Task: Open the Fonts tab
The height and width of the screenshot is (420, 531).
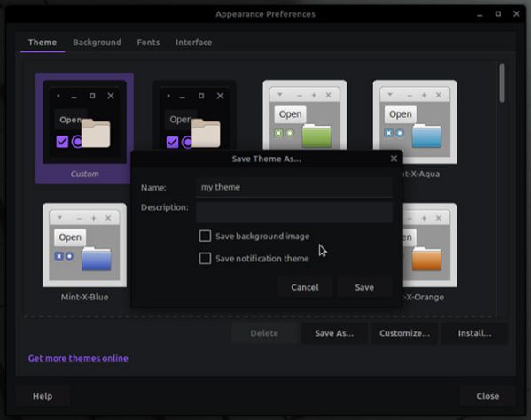Action: click(148, 43)
